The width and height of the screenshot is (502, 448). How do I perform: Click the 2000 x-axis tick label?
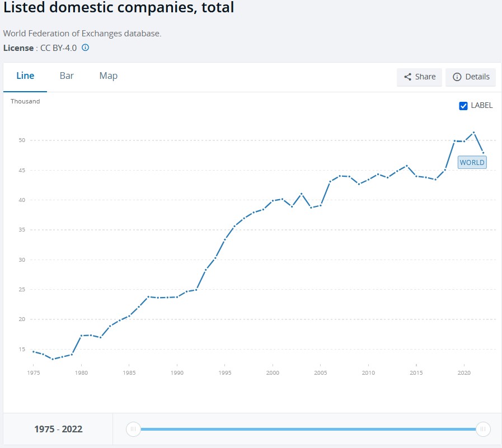click(x=273, y=373)
